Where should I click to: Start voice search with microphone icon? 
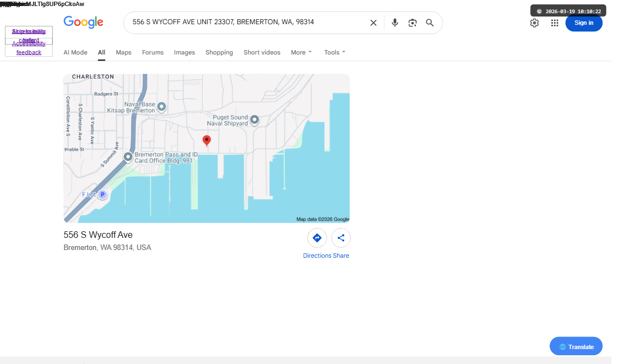[x=394, y=23]
